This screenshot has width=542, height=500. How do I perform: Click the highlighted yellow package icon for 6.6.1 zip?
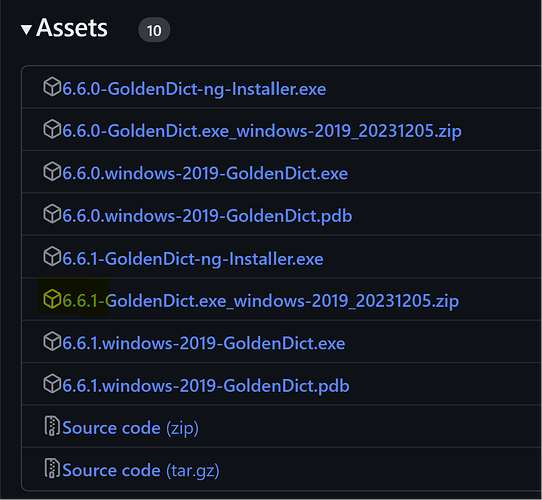52,299
